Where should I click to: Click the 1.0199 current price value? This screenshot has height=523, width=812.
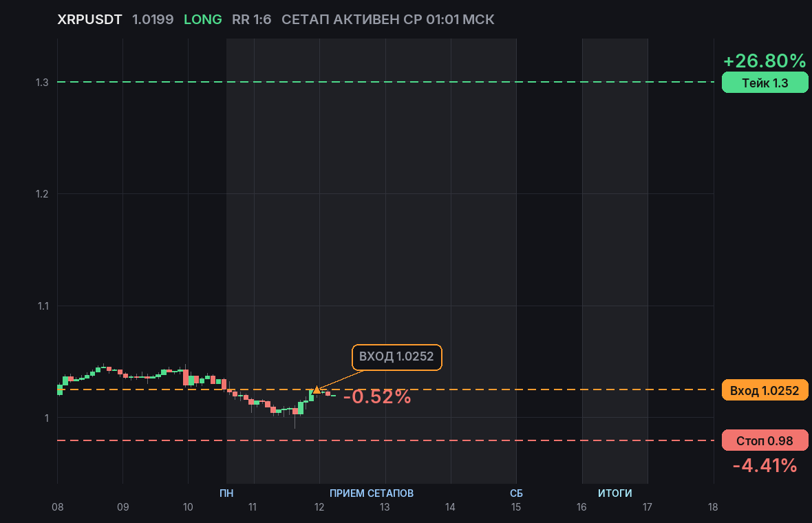point(153,20)
